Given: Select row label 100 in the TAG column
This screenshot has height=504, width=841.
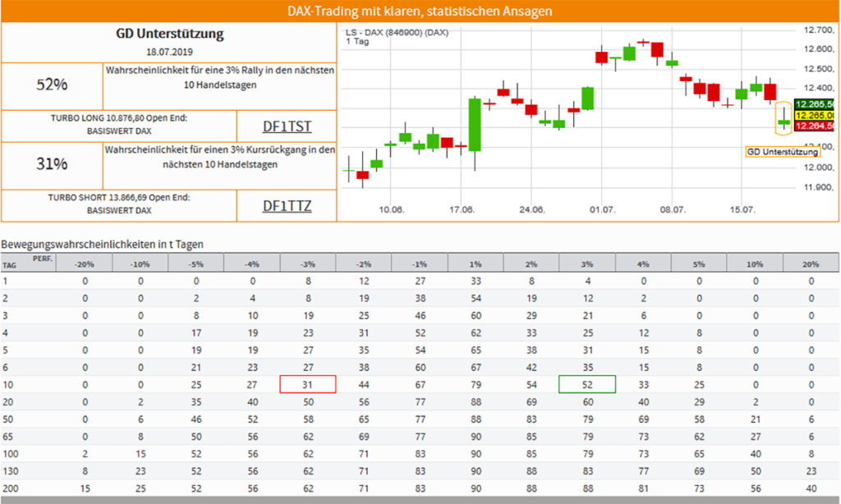Looking at the screenshot, I should click(x=10, y=454).
